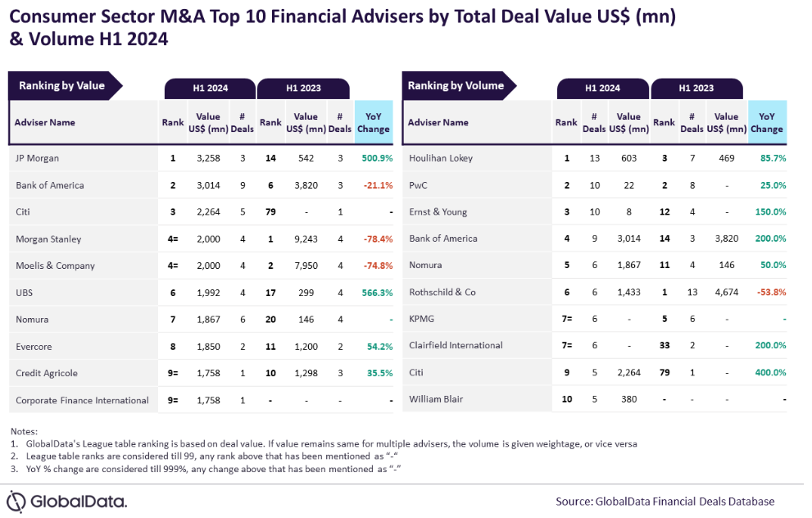Click H1 2023 header above volume ranking table
812x518 pixels.
point(696,89)
